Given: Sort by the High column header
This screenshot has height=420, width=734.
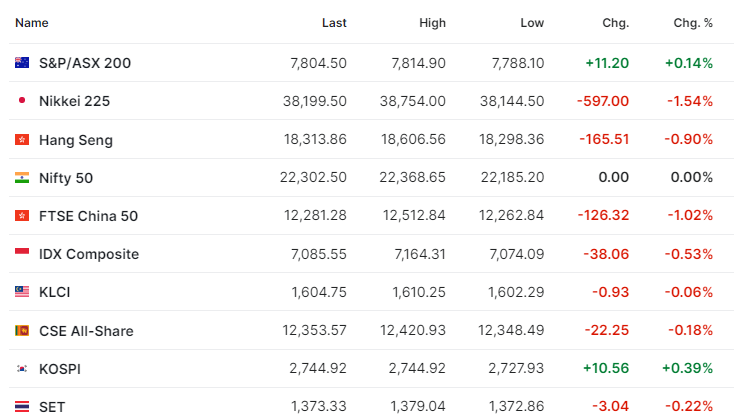Looking at the screenshot, I should 433,22.
